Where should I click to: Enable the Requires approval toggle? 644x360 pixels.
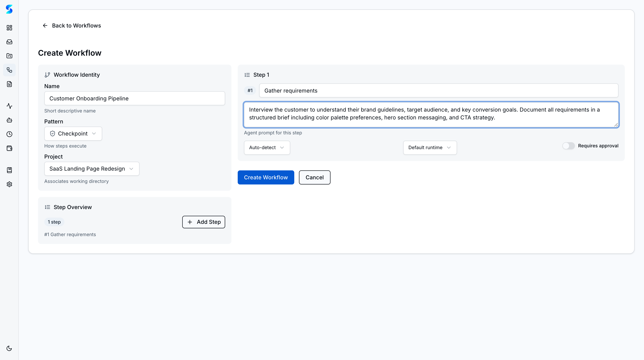point(568,146)
